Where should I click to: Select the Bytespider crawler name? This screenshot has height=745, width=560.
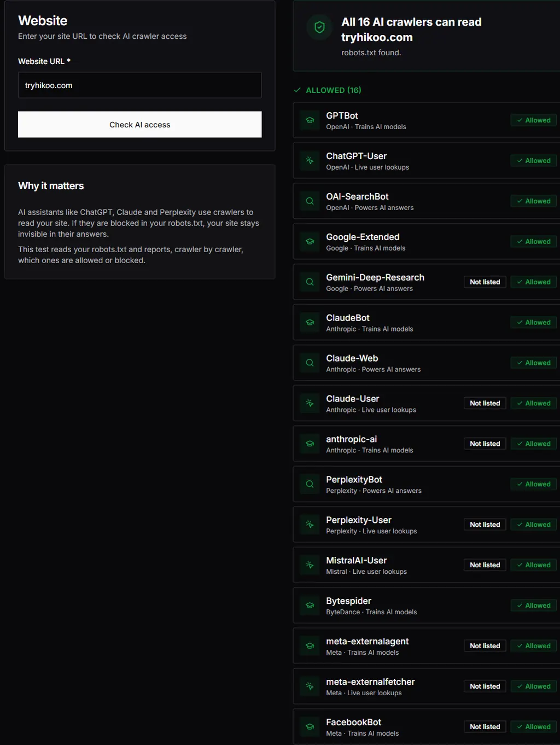[x=348, y=602]
